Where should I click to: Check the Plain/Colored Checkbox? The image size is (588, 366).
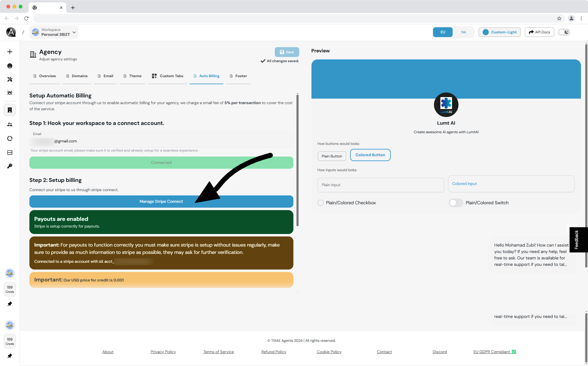coord(321,203)
